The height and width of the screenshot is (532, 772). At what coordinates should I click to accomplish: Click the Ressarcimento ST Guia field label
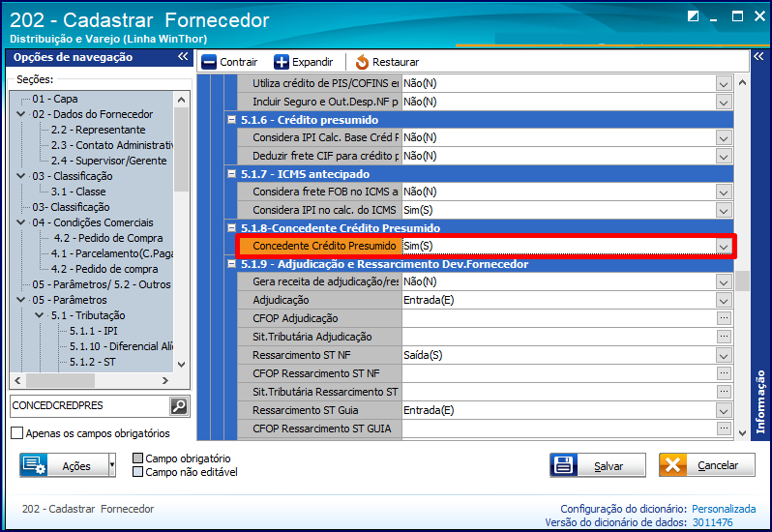point(320,410)
